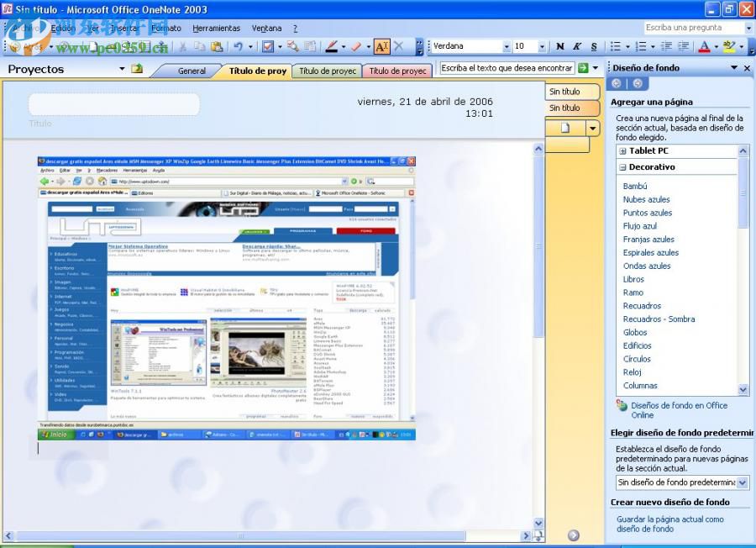Screen dimensions: 756x548
Task: Click the search magnifier icon in the toolbar
Action: pyautogui.click(x=291, y=47)
